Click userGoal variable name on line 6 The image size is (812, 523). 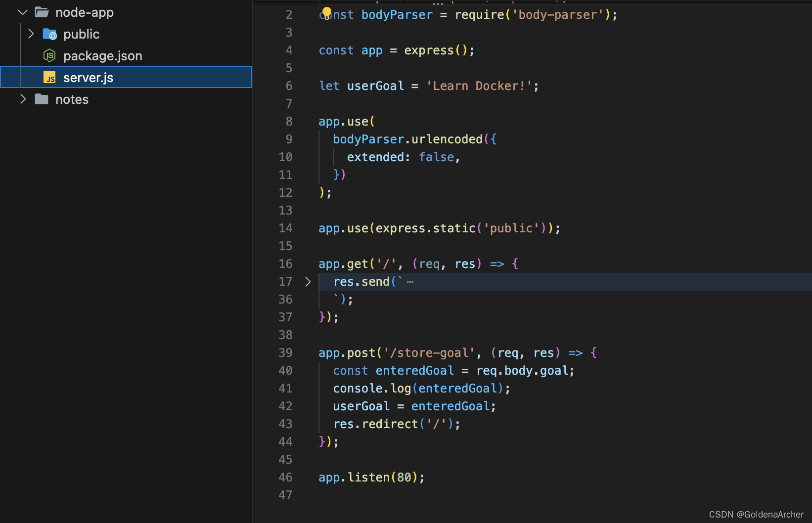click(x=376, y=86)
